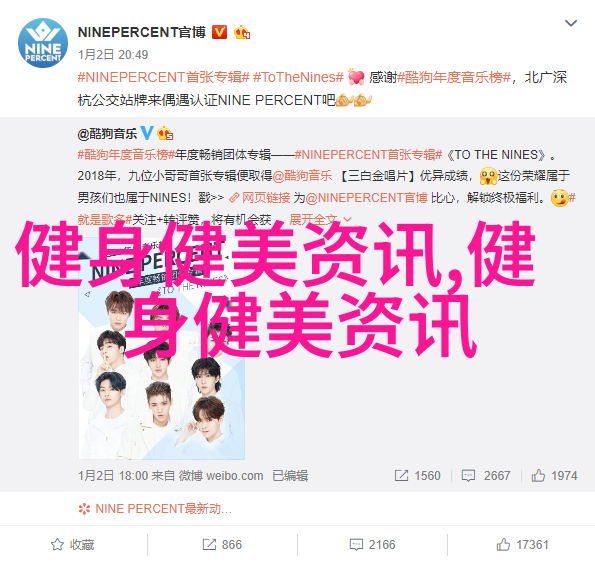
Task: Click the repost button showing 866
Action: pos(222,545)
